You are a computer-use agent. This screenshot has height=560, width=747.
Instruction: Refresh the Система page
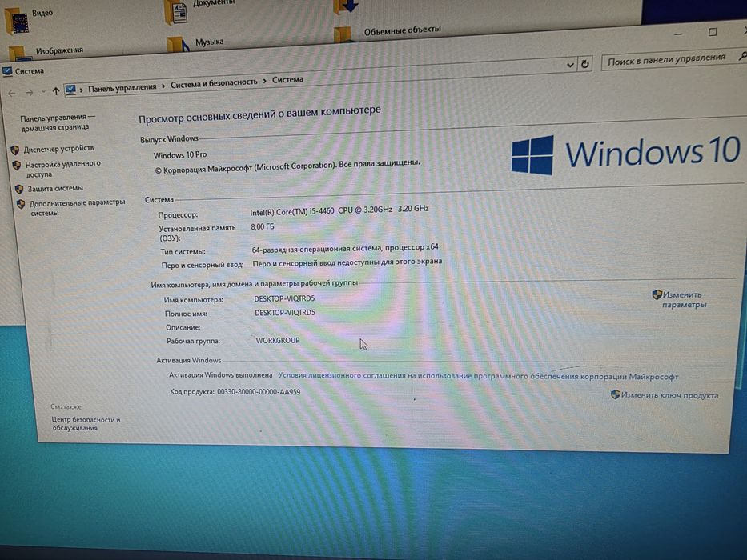[585, 63]
